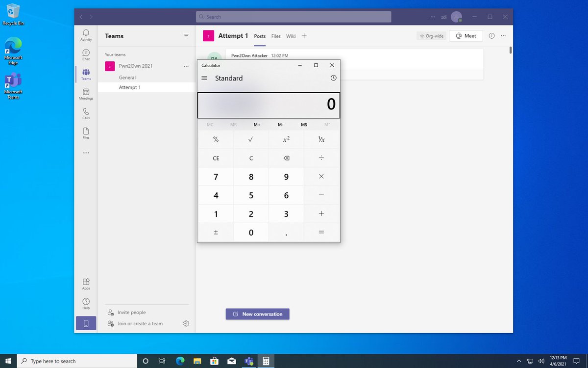Select the Teams icon in the sidebar
Viewport: 588px width, 368px height.
pyautogui.click(x=86, y=74)
